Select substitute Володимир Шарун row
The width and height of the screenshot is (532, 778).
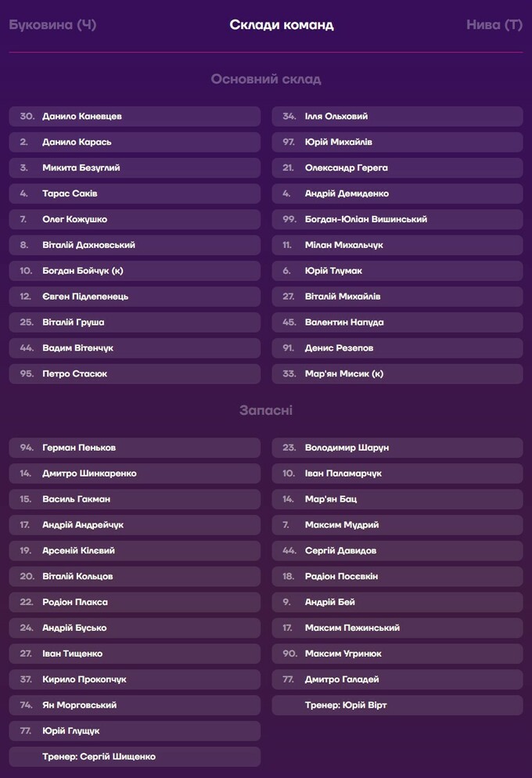(x=397, y=448)
